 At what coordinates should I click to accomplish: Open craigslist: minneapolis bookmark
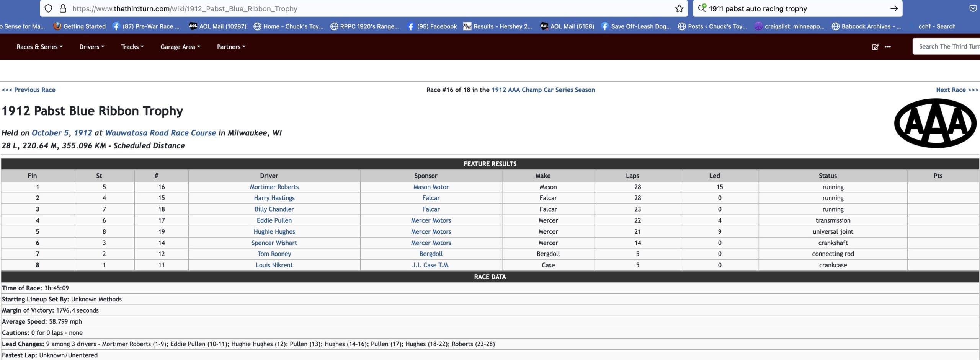coord(789,26)
